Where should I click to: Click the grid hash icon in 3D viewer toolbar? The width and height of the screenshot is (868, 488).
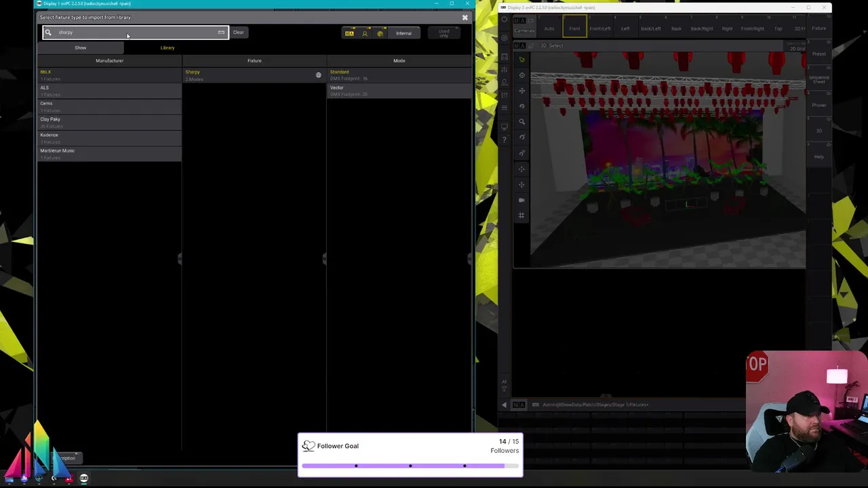521,216
